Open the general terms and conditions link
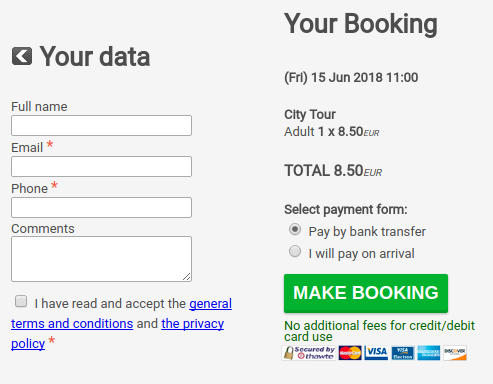493x384 pixels. [x=121, y=313]
